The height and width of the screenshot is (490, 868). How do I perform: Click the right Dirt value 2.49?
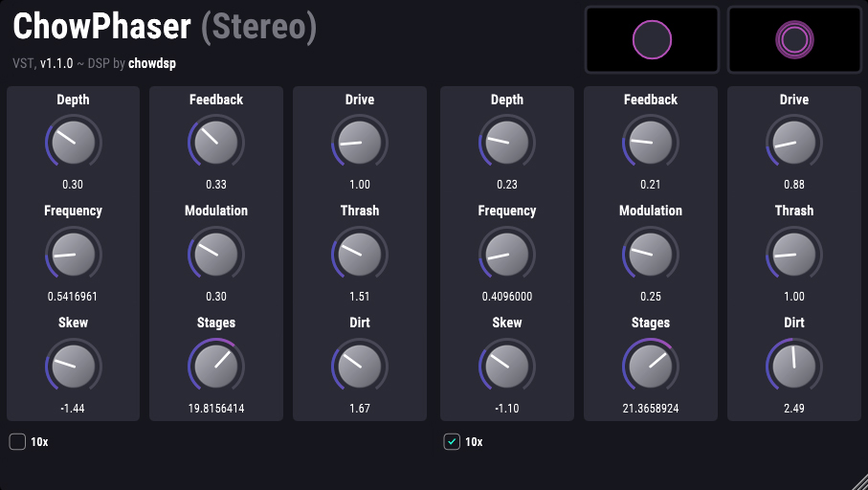[793, 408]
